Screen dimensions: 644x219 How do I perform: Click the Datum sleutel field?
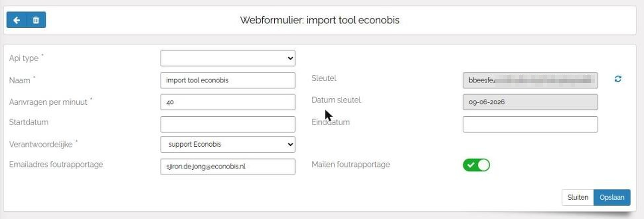pos(530,102)
